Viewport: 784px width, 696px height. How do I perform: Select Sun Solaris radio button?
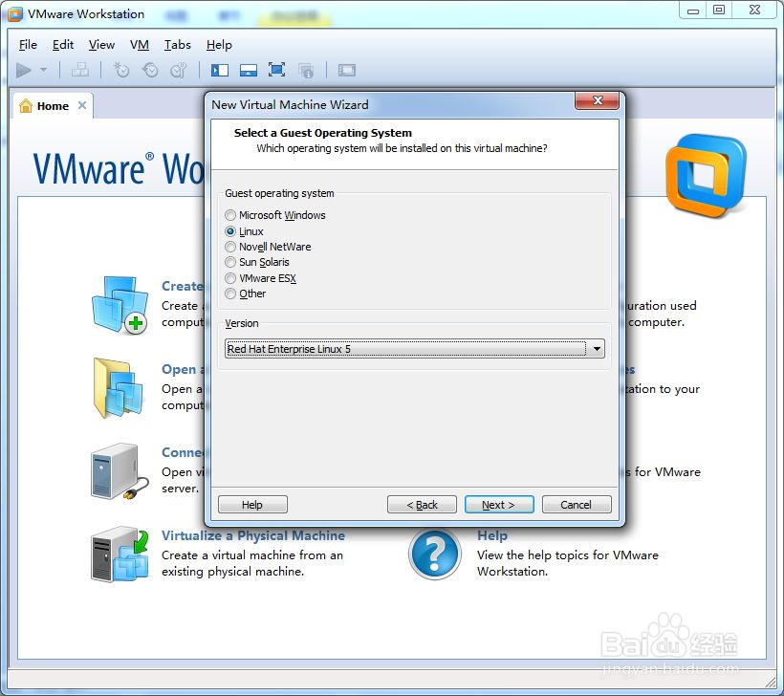pyautogui.click(x=230, y=262)
